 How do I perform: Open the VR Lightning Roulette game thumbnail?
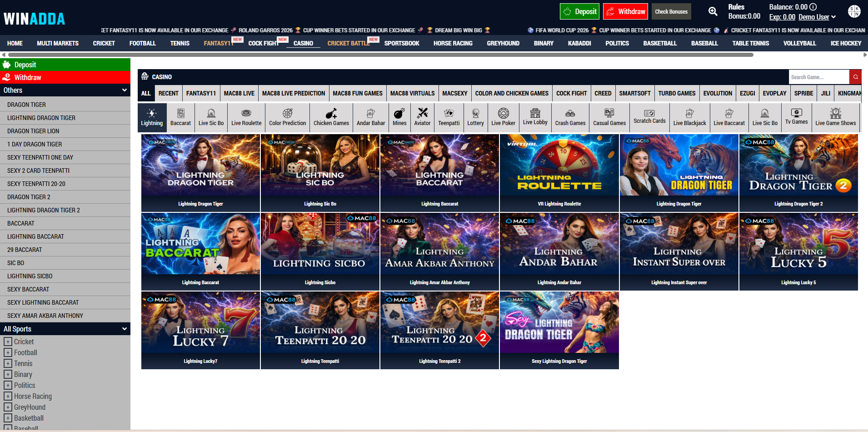pyautogui.click(x=559, y=173)
